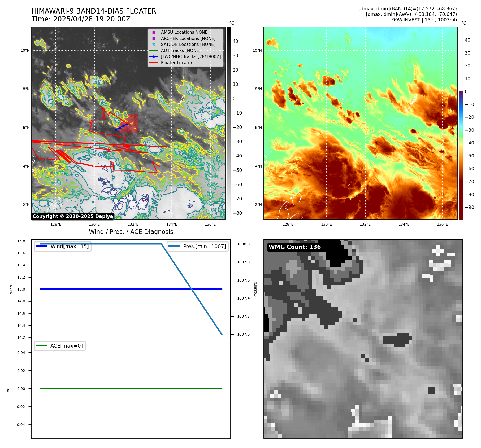Click the grayscale temperature colorbar

tap(229, 123)
